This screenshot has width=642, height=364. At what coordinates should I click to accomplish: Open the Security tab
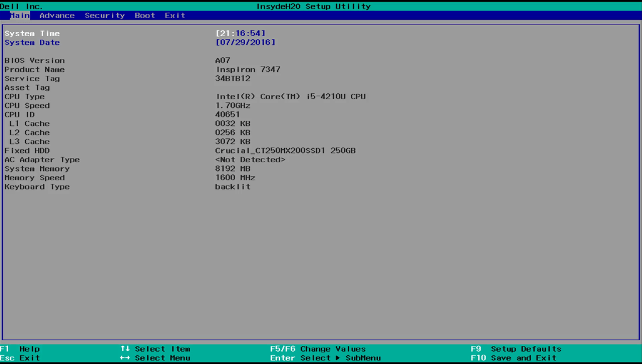click(x=104, y=16)
